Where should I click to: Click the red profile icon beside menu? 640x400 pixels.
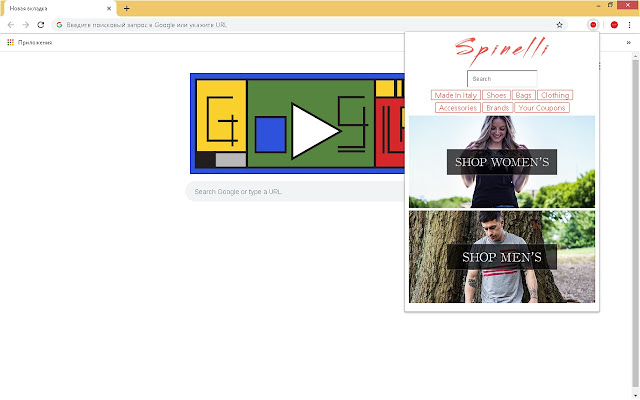tap(614, 25)
